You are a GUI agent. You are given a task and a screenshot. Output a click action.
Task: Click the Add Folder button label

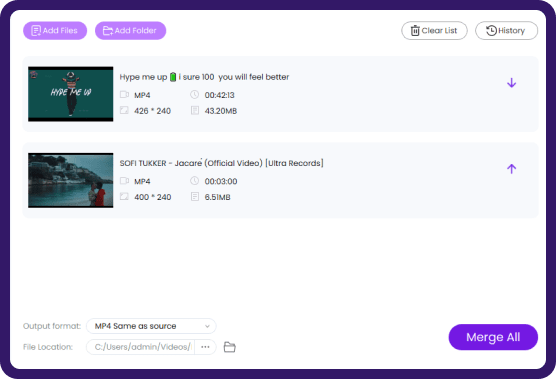[x=135, y=30]
